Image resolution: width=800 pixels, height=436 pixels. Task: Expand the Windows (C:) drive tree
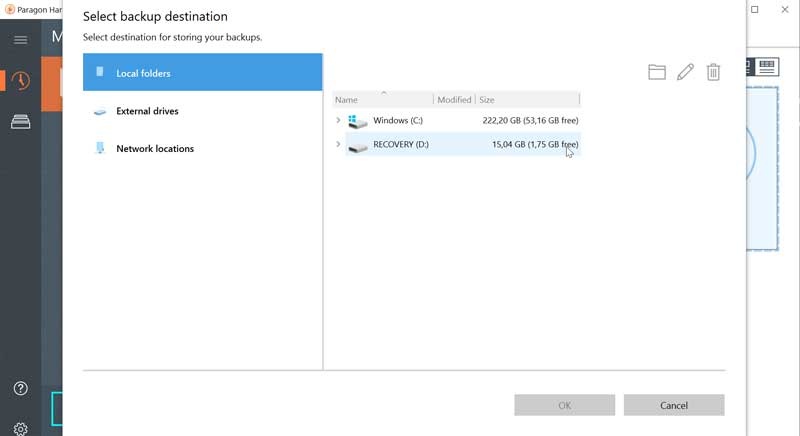coord(338,121)
